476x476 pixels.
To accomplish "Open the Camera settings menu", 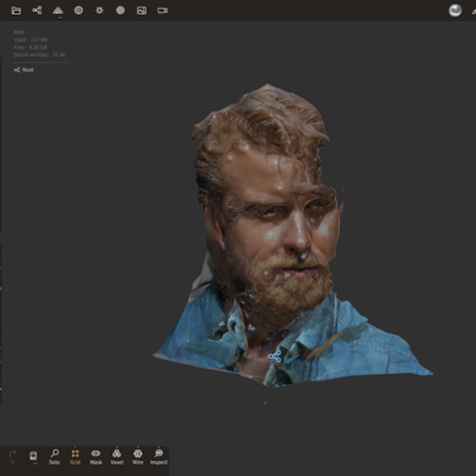I will 162,10.
